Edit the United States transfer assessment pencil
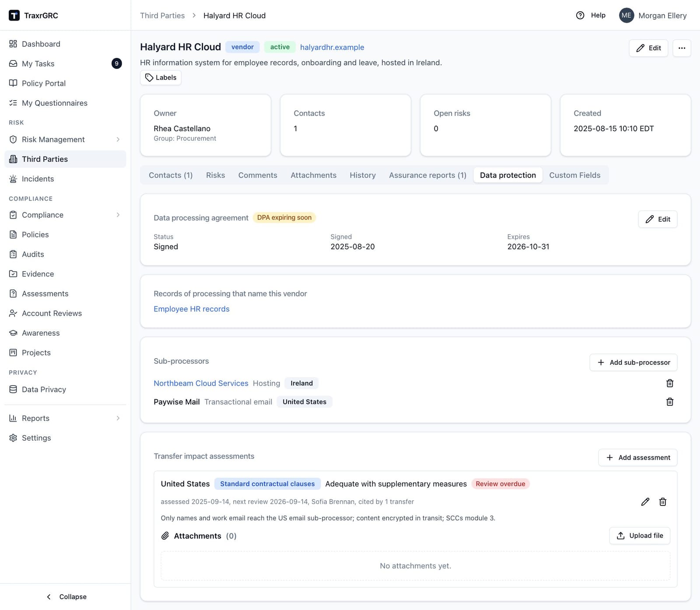 (x=645, y=502)
